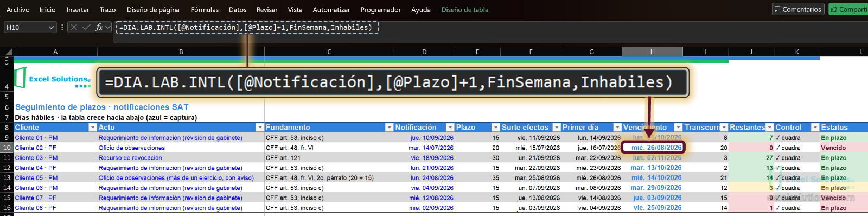Select column header A
Viewport: 868px width, 216px height.
(x=55, y=52)
